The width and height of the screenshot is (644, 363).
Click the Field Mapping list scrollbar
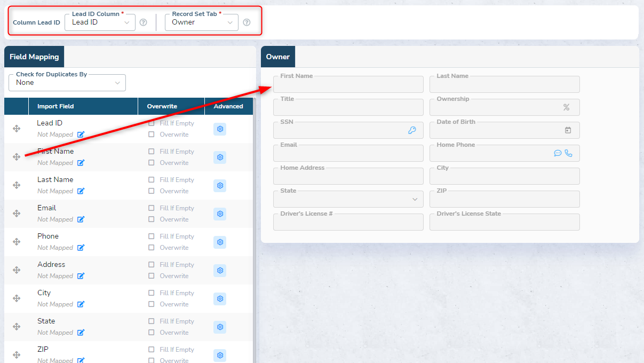tap(254, 230)
